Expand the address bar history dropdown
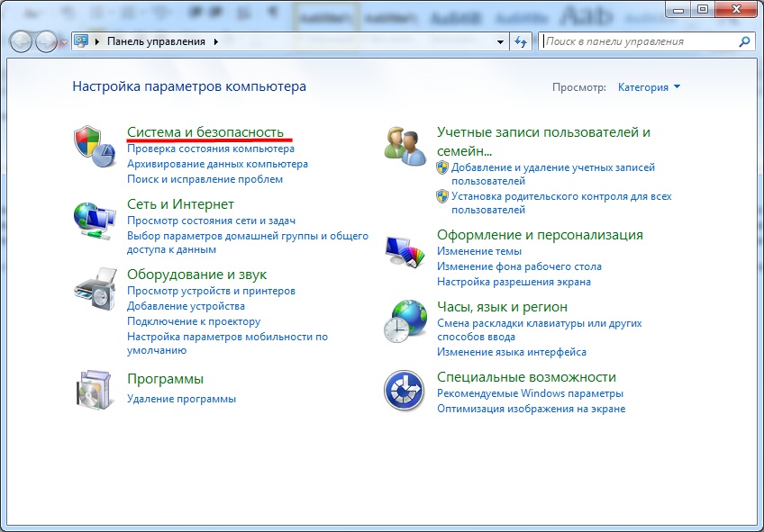This screenshot has width=764, height=532. coord(500,42)
